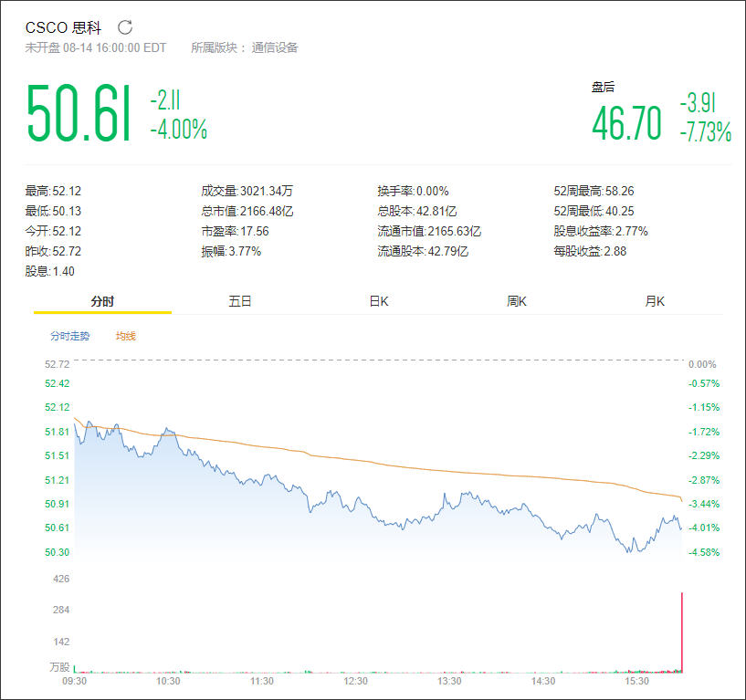
Task: Toggle the 均线 legend item
Action: tap(126, 336)
